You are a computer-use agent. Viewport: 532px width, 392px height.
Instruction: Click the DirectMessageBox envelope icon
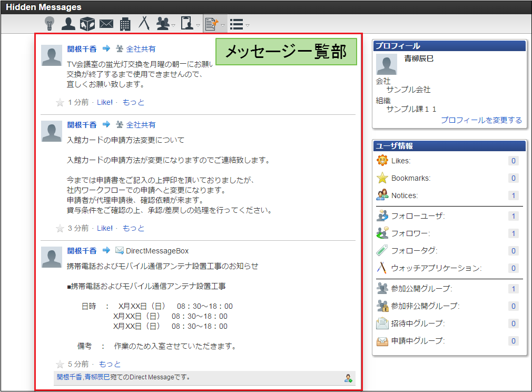click(x=120, y=250)
